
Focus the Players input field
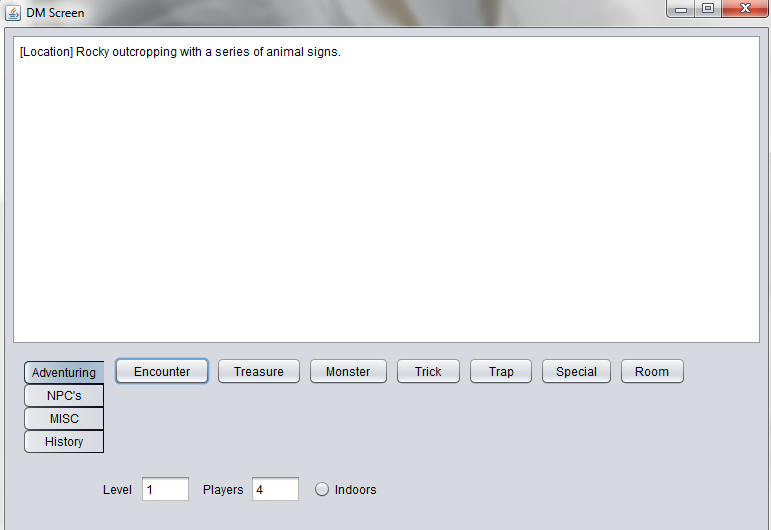click(x=275, y=489)
